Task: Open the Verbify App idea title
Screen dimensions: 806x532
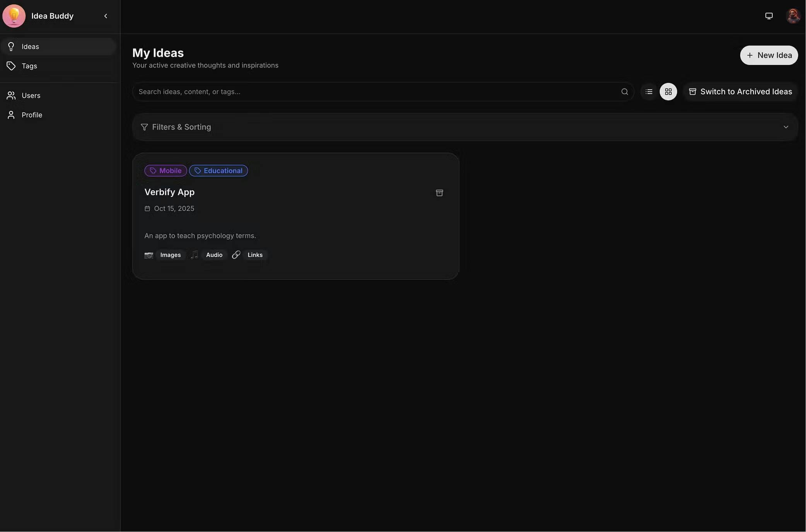Action: coord(169,192)
